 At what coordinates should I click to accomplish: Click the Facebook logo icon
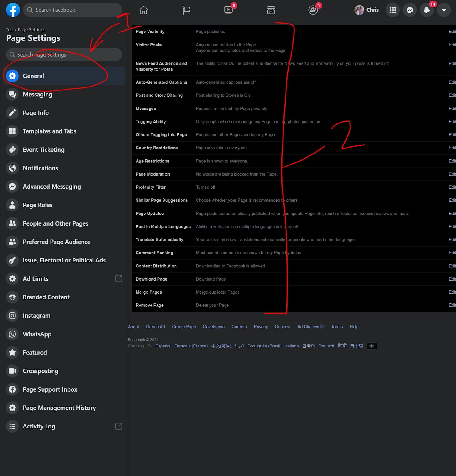(13, 10)
